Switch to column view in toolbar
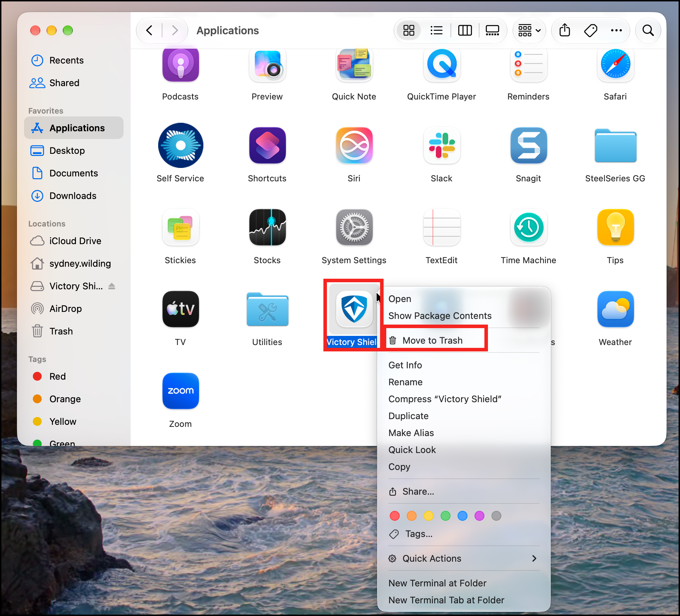The image size is (680, 616). (x=465, y=30)
